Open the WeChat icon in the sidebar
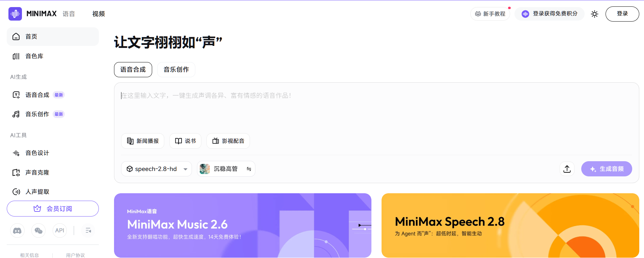The image size is (644, 258). [x=38, y=231]
